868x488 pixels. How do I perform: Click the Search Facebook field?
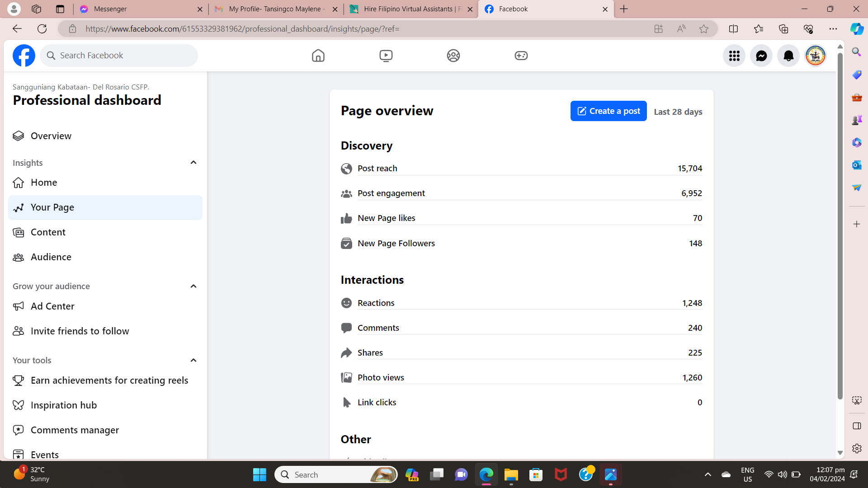tap(120, 56)
